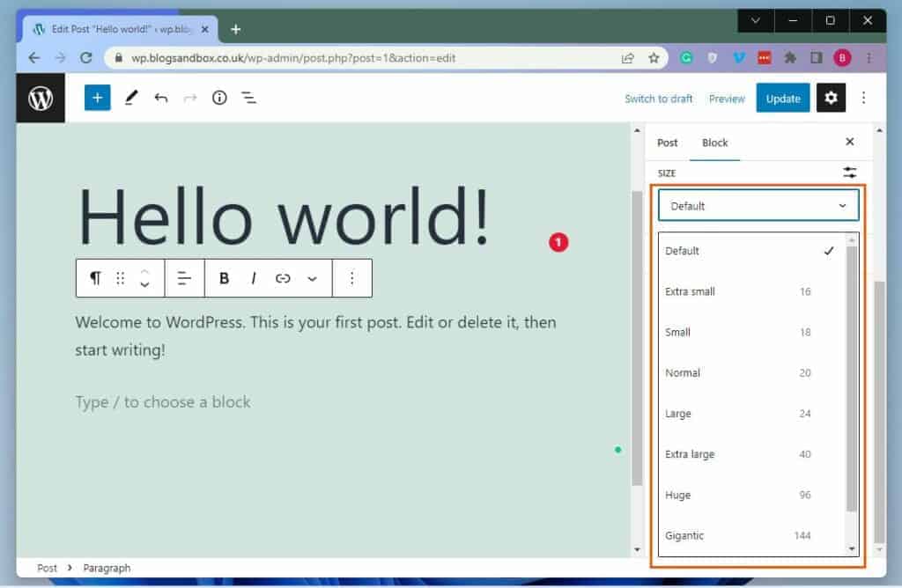
Task: Click the Switch to draft link
Action: click(x=658, y=99)
